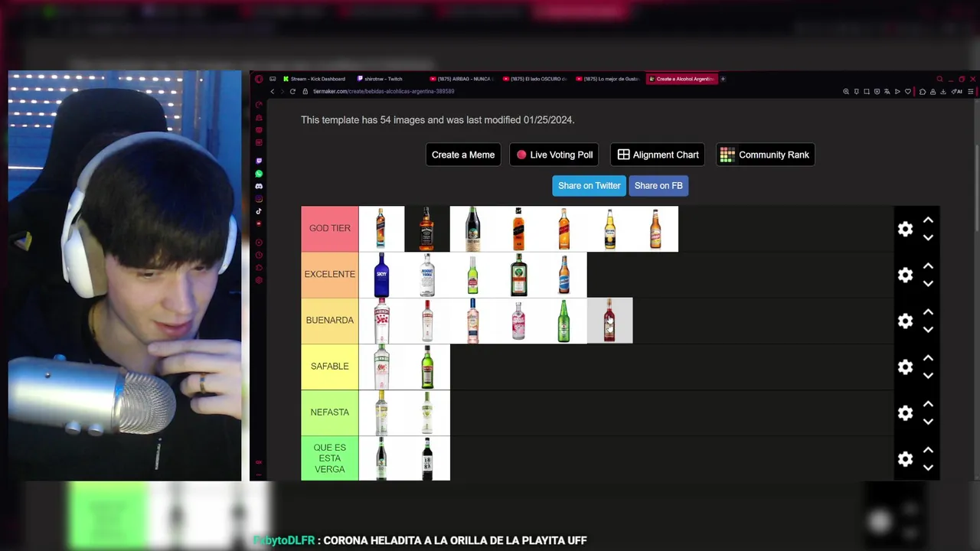Click the browser back arrow
The width and height of the screenshot is (980, 551).
[272, 91]
